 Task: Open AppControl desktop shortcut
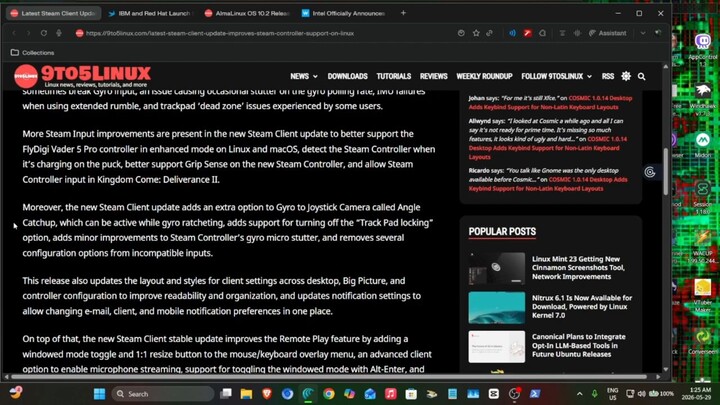click(703, 48)
